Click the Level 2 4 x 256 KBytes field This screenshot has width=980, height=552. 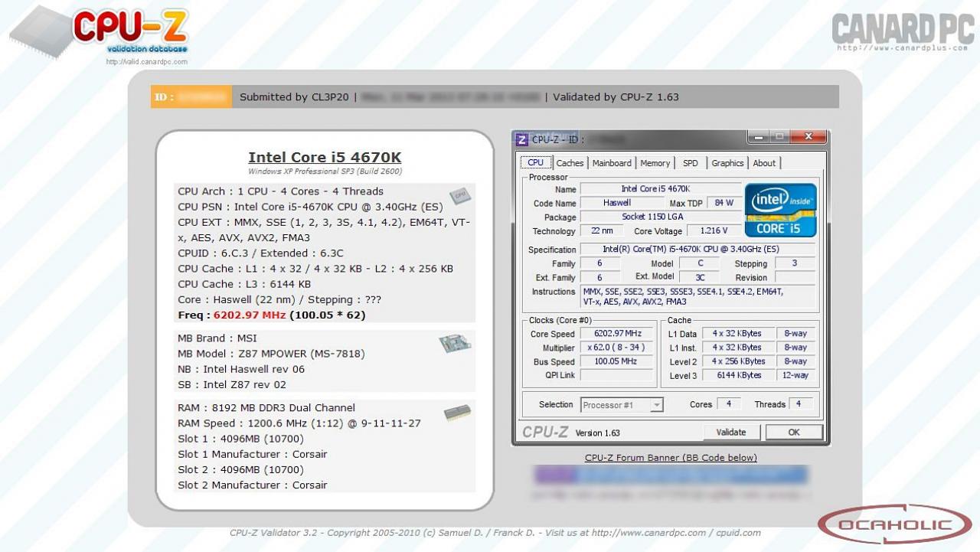point(738,361)
